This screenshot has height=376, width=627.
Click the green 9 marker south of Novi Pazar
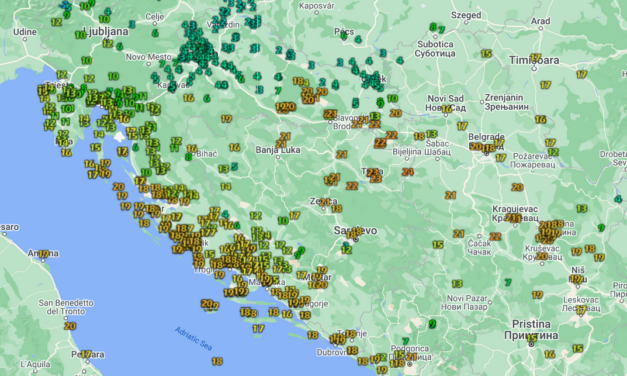click(432, 324)
